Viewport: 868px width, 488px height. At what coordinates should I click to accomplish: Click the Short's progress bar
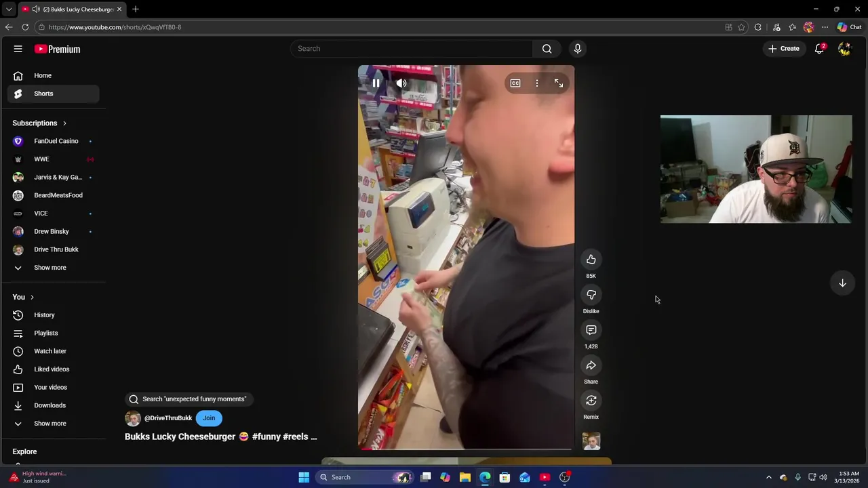[x=466, y=449]
